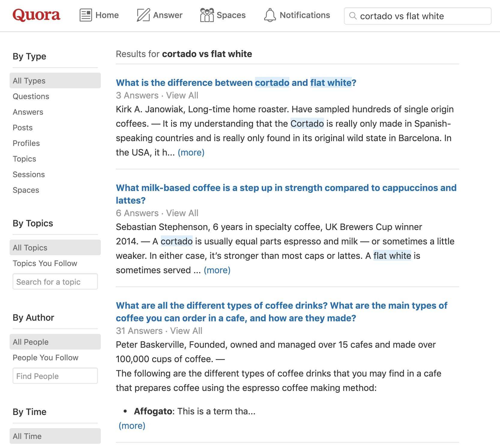Open the Answer tab label
The height and width of the screenshot is (448, 500).
pyautogui.click(x=168, y=15)
